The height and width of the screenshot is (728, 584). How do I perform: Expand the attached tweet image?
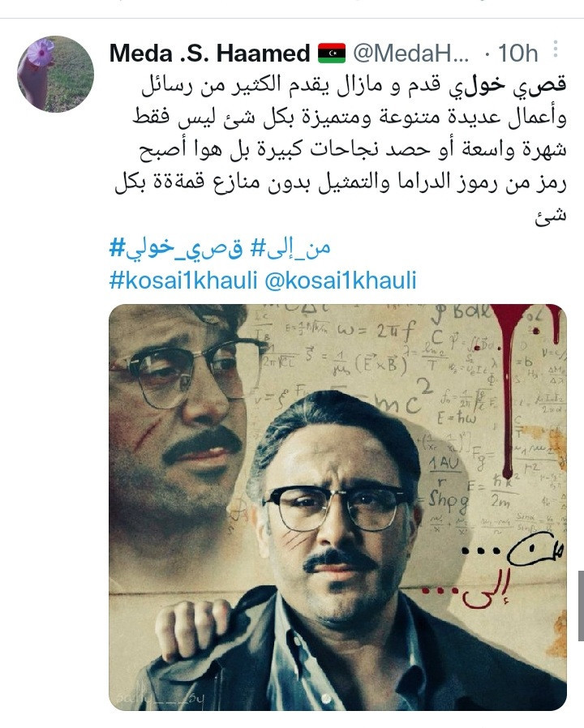point(337,507)
